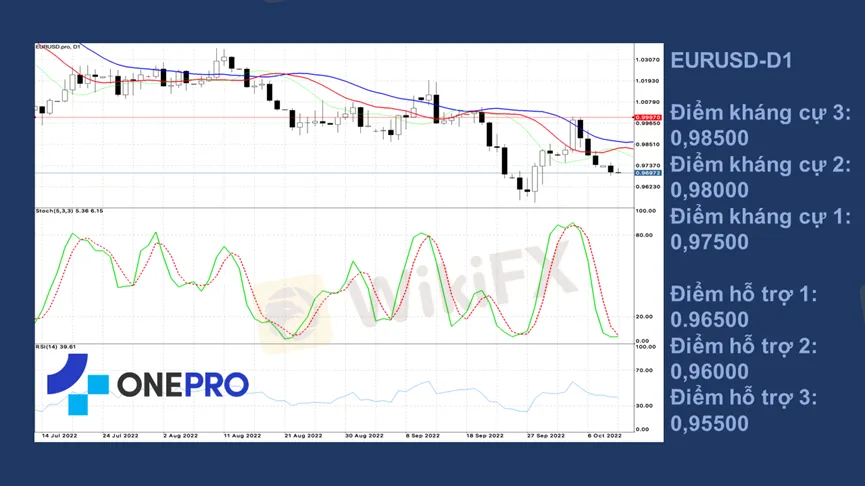Click 'Điểm hỗ trợ 2:' label
Screen dimensions: 865x486
coord(743,346)
